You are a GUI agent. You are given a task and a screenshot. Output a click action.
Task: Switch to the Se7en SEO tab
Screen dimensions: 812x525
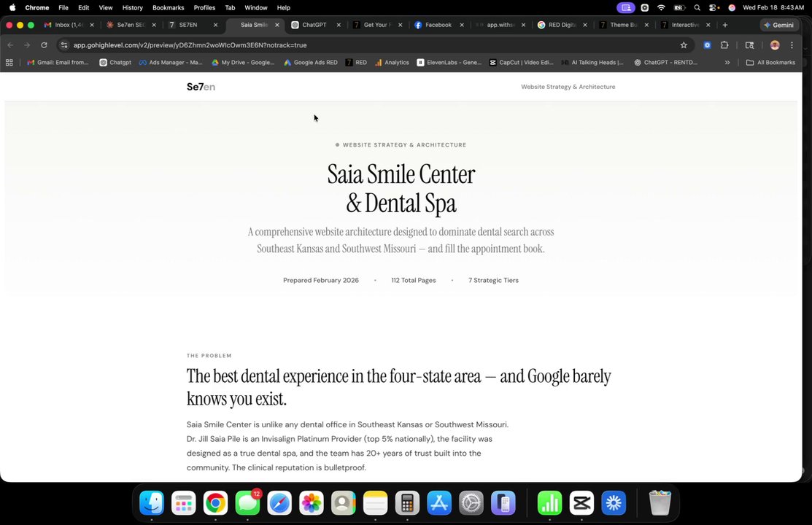[131, 25]
